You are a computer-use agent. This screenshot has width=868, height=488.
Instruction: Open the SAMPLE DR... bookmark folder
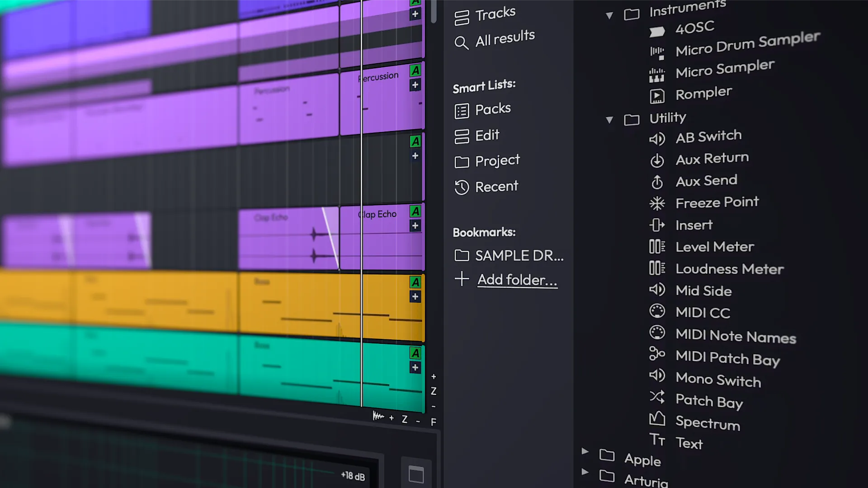(x=509, y=256)
